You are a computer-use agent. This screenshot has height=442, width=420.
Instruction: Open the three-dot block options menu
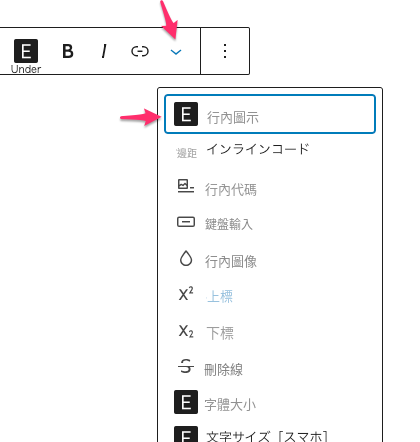tap(225, 51)
